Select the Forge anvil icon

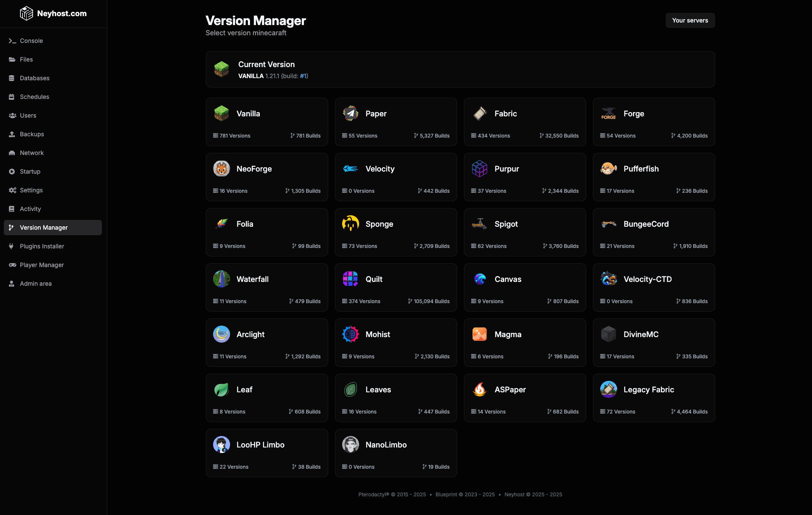coord(608,113)
